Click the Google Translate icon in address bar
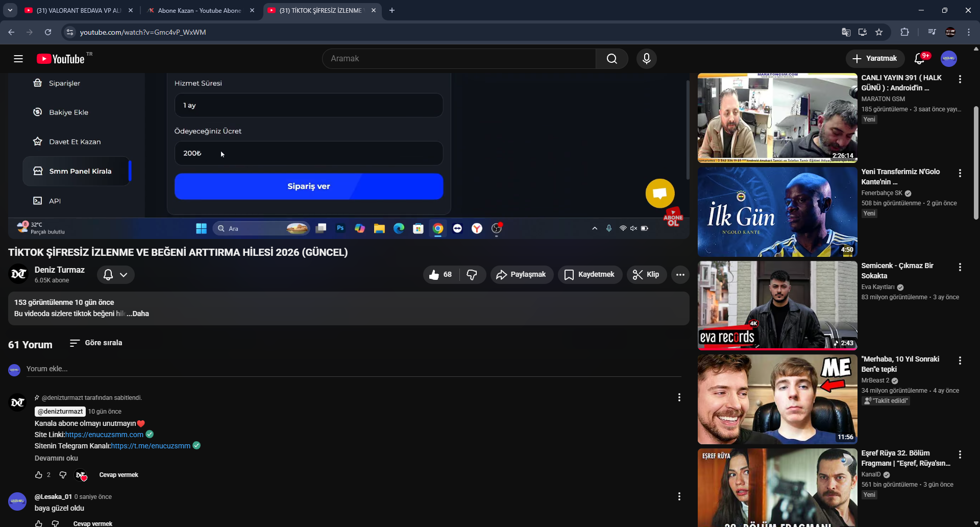 click(846, 32)
